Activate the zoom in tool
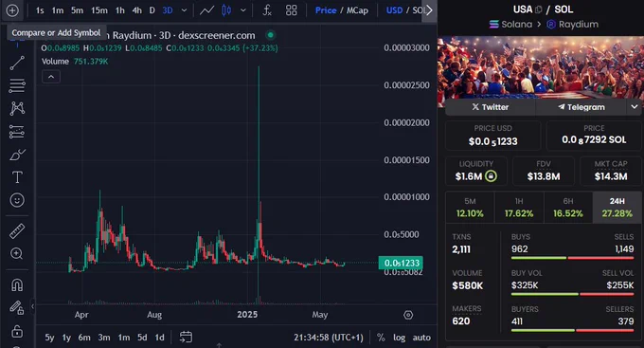Image resolution: width=644 pixels, height=348 pixels. coord(17,254)
